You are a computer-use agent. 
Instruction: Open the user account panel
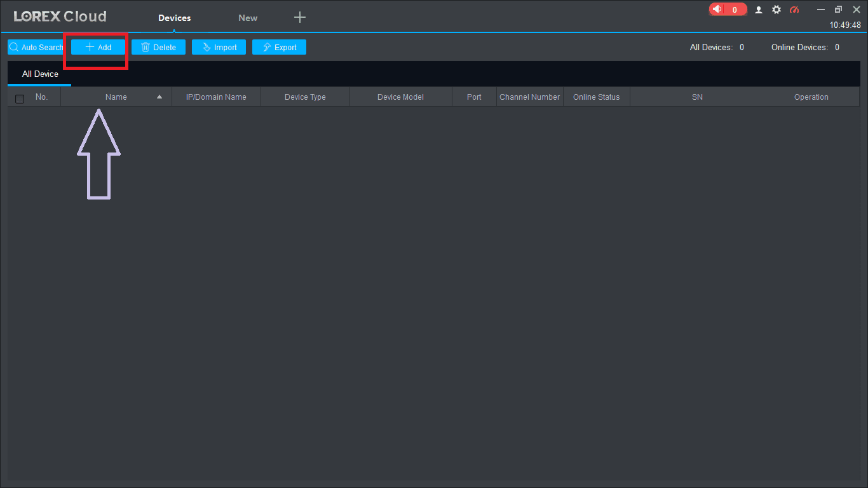pyautogui.click(x=758, y=10)
